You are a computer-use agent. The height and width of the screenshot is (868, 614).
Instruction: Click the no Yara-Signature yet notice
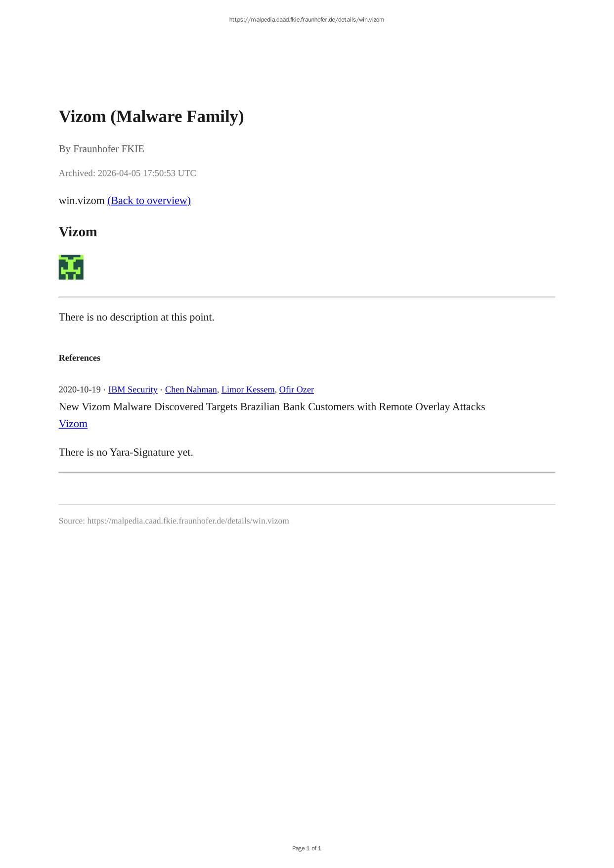point(126,452)
